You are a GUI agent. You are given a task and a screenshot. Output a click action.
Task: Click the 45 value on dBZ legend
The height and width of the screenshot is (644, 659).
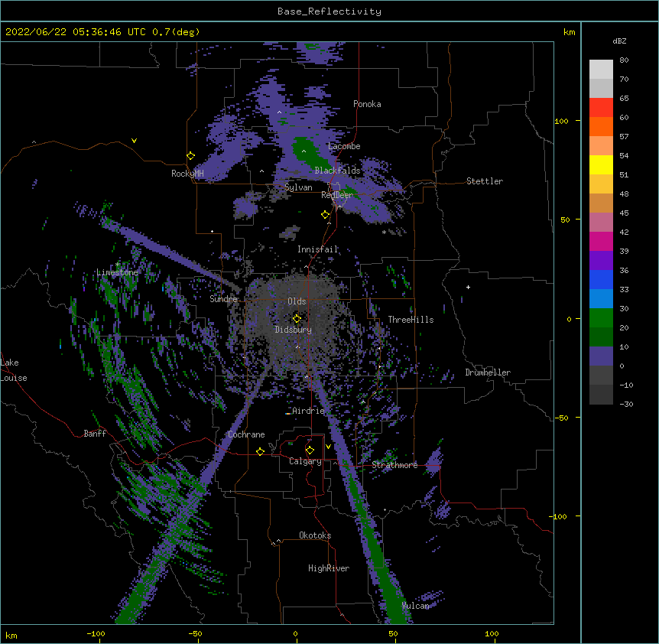[624, 213]
